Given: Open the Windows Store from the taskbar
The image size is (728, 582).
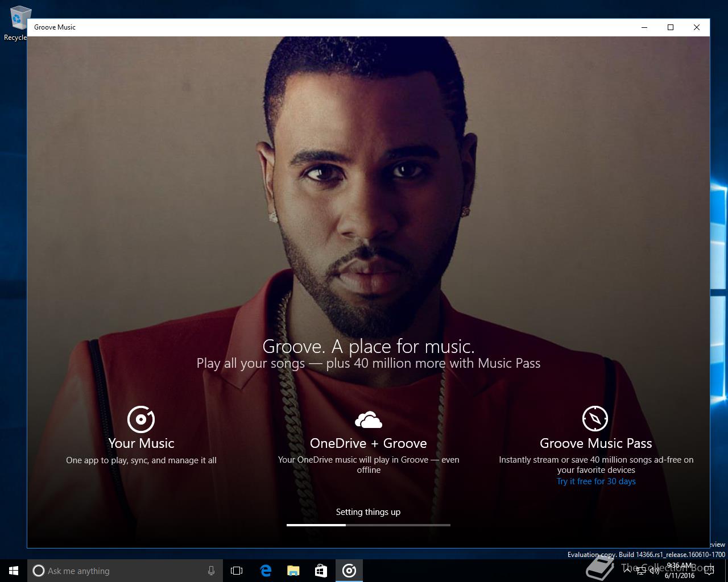Looking at the screenshot, I should coord(321,571).
